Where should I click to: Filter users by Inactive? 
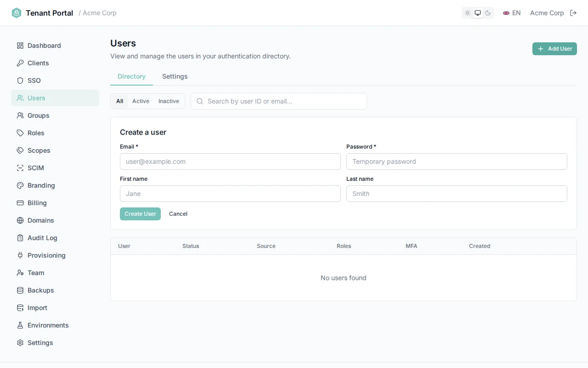[169, 101]
